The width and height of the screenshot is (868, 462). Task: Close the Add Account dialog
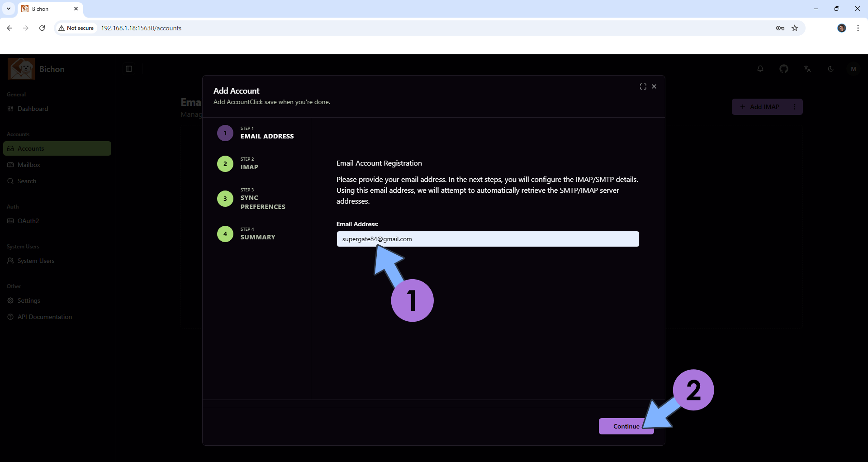(x=654, y=86)
